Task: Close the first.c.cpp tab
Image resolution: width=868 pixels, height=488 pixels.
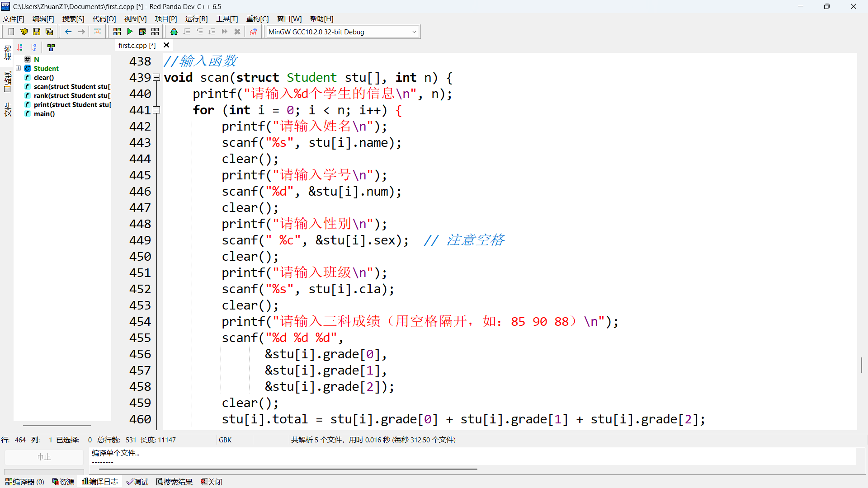Action: 166,45
